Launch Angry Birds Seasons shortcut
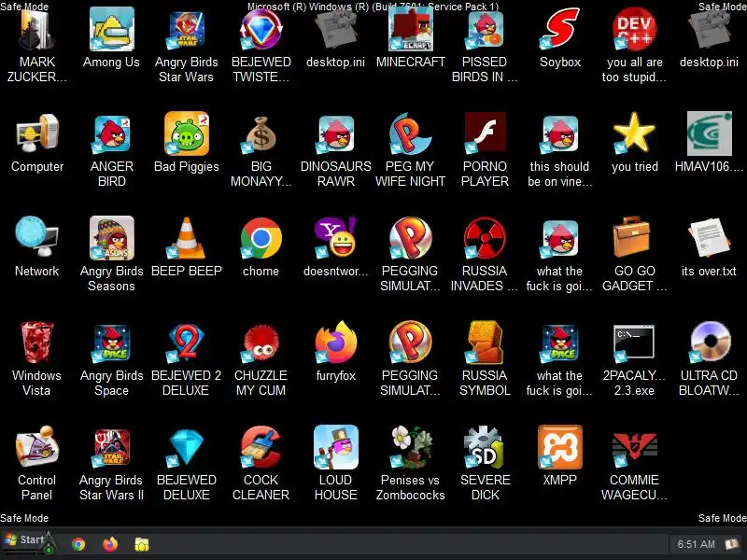The height and width of the screenshot is (560, 747). click(x=111, y=239)
